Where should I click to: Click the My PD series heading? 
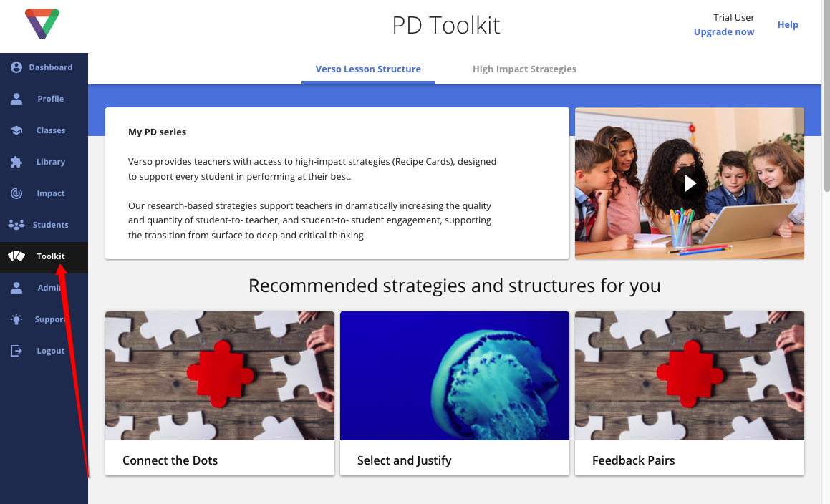(158, 132)
